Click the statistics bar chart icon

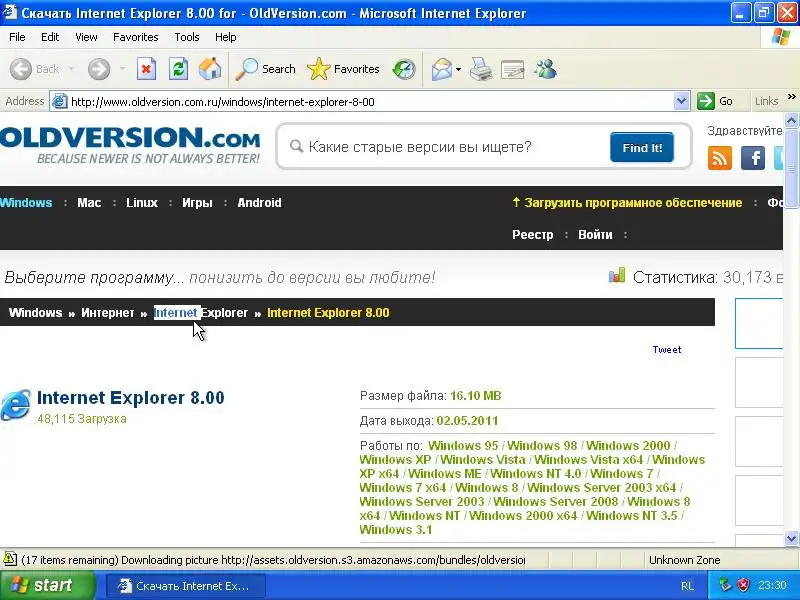tap(617, 276)
